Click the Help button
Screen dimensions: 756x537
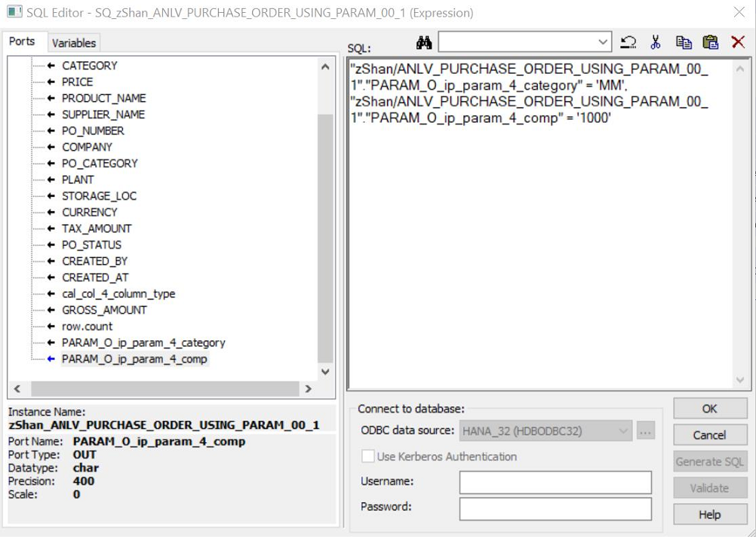tap(710, 515)
